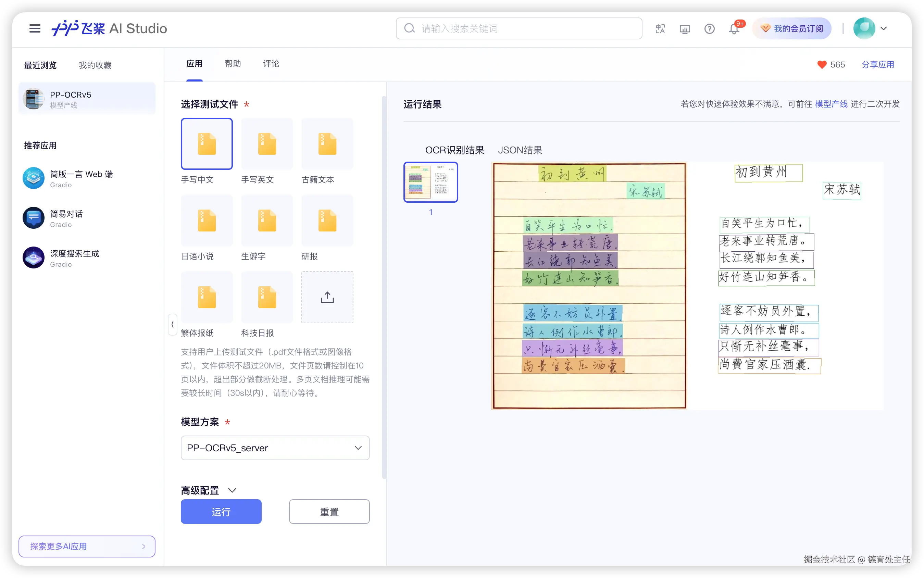
Task: Click the 模型产线 link
Action: 831,104
